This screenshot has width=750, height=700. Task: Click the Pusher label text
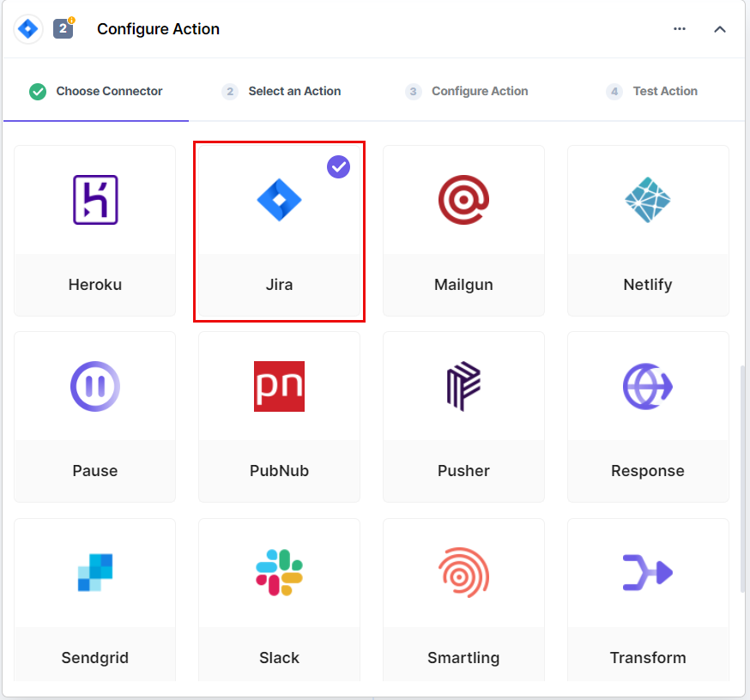click(x=463, y=471)
